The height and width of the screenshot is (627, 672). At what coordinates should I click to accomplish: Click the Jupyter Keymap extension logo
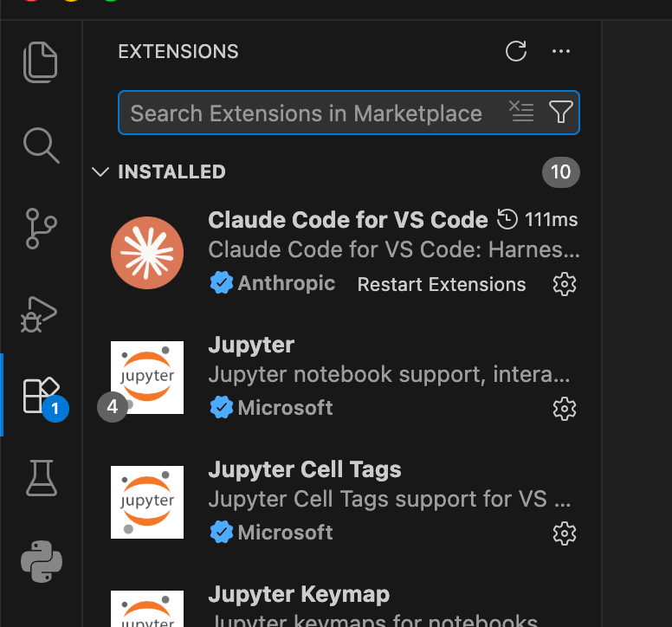tap(147, 609)
